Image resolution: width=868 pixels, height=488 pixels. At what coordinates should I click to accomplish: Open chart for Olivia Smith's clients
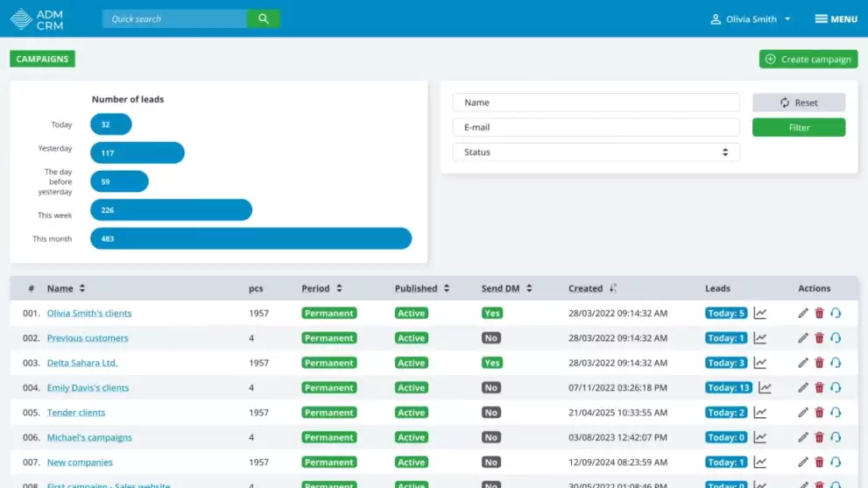[760, 313]
